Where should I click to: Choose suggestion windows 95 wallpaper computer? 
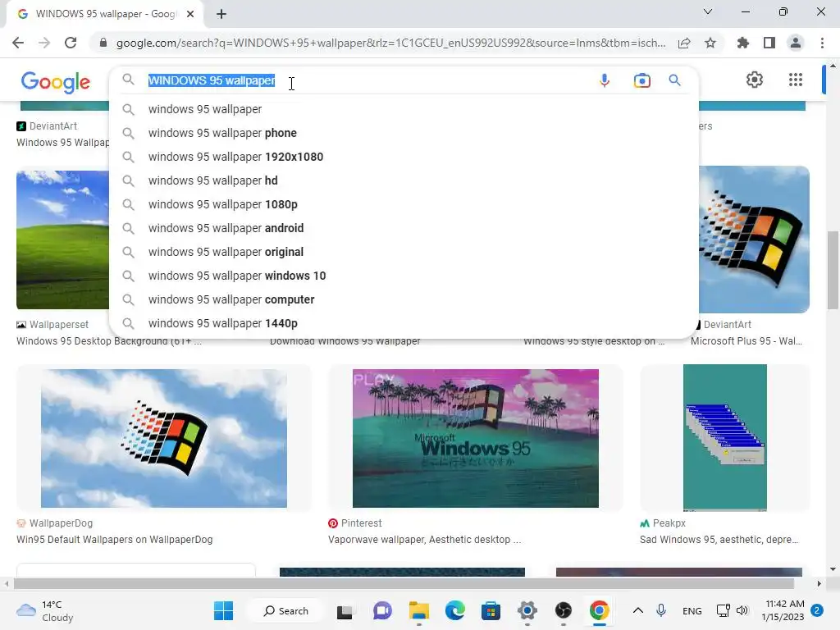(x=404, y=299)
